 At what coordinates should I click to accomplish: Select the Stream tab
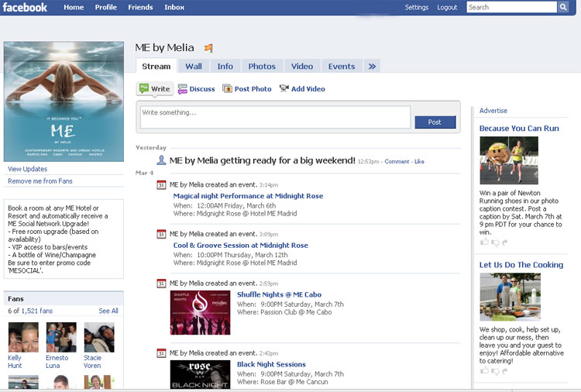click(156, 67)
